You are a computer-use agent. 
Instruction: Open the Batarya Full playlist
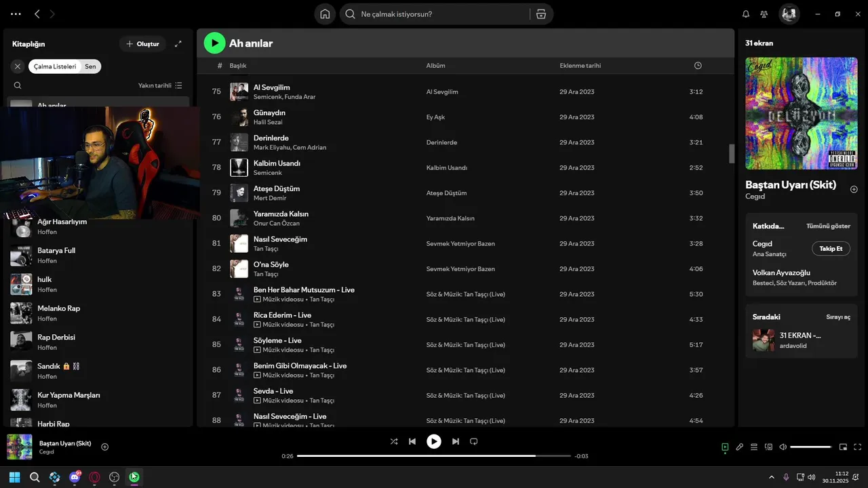pyautogui.click(x=99, y=256)
